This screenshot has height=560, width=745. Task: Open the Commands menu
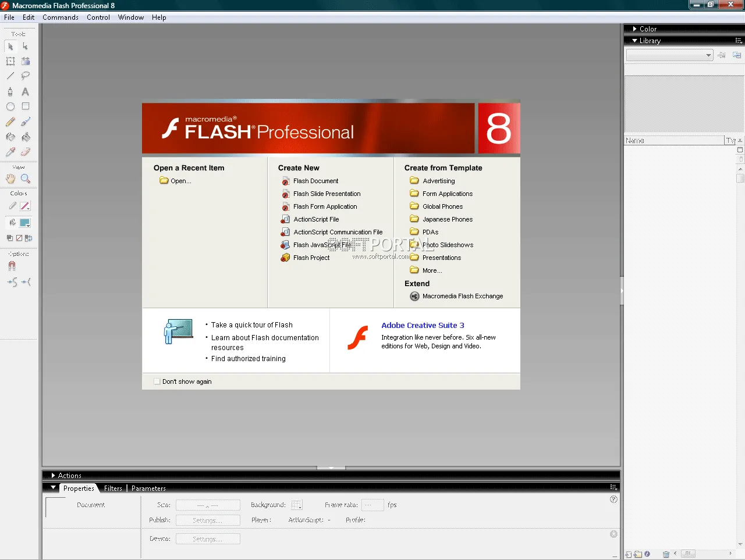[x=61, y=17]
